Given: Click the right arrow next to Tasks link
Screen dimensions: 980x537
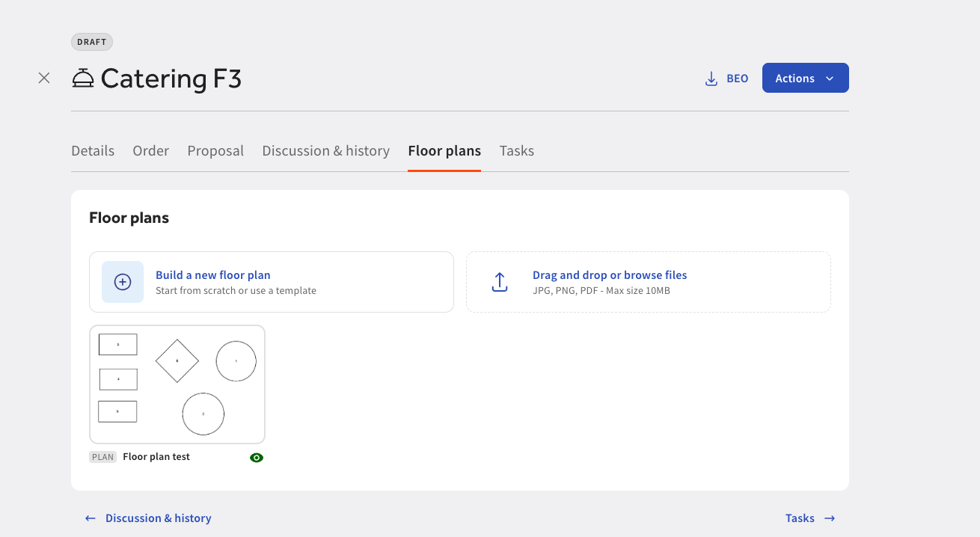Looking at the screenshot, I should click(x=830, y=518).
